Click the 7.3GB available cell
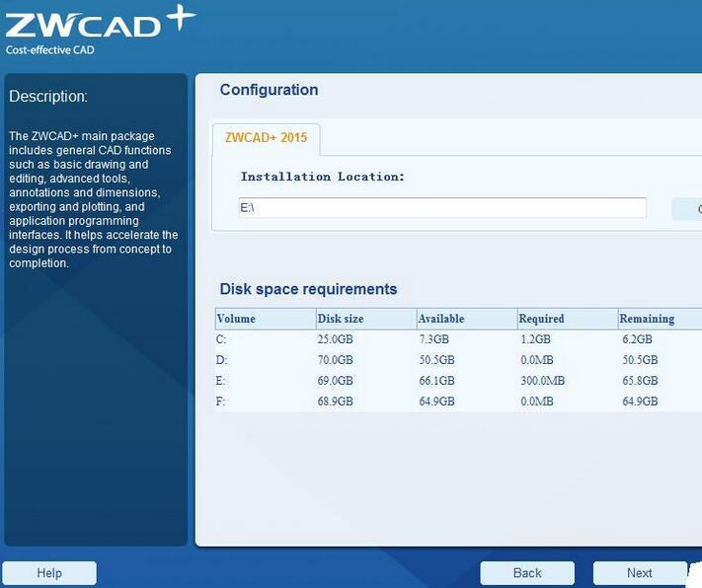 tap(433, 339)
